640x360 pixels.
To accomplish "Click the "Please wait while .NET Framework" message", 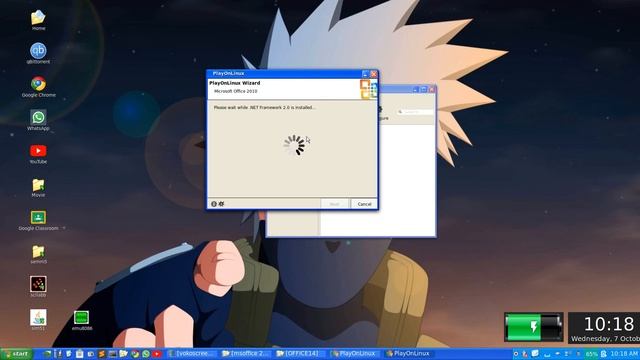I will coord(264,108).
